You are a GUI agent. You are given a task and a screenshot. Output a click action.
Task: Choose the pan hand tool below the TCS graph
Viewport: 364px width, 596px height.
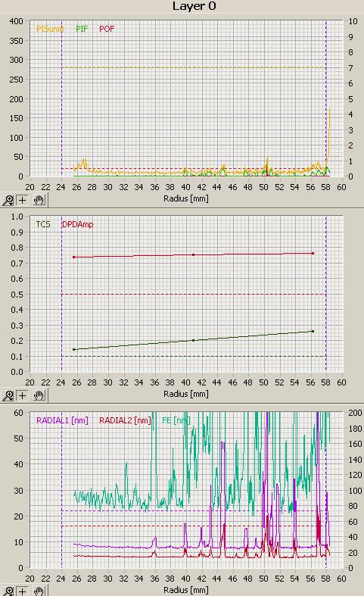tap(39, 395)
